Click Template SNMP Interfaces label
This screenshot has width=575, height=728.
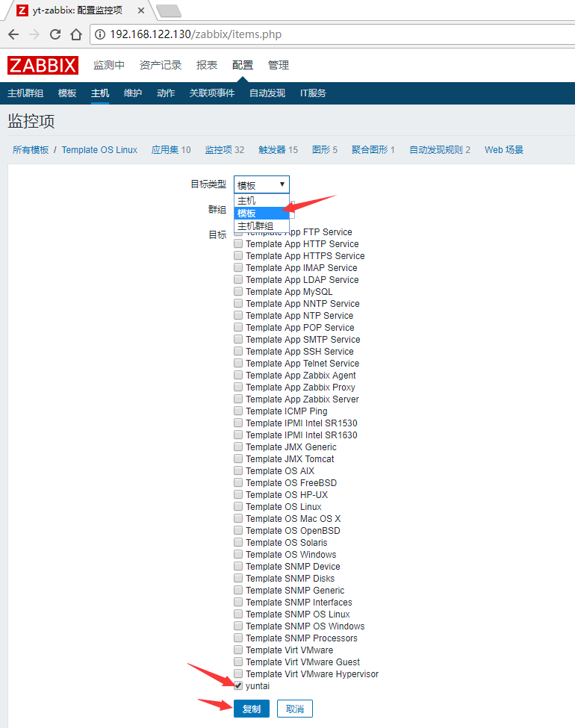[299, 602]
